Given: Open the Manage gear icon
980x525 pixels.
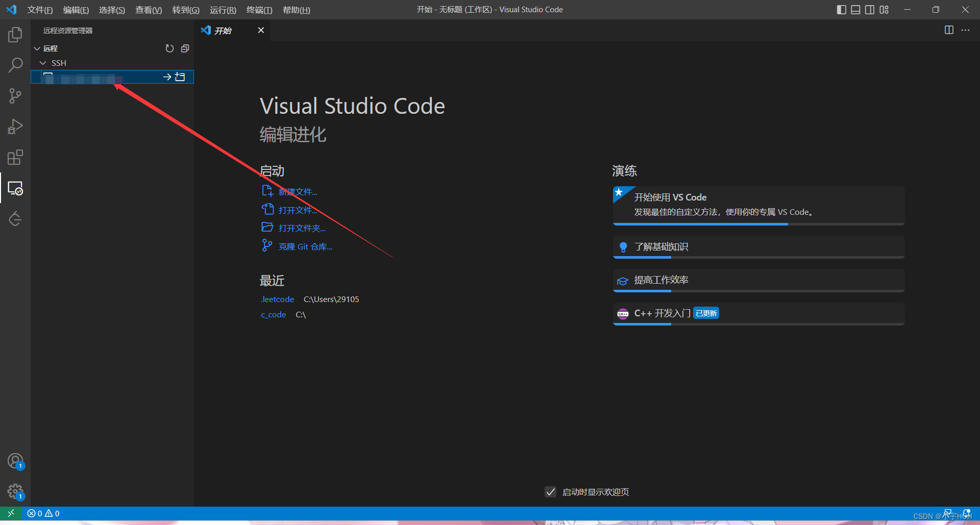Looking at the screenshot, I should pyautogui.click(x=15, y=492).
